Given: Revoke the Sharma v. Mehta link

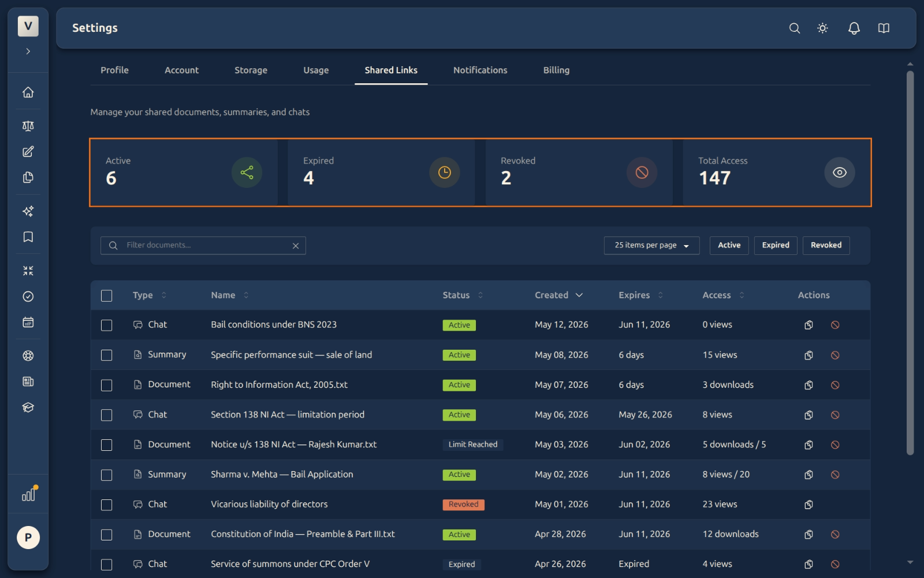Looking at the screenshot, I should pos(835,475).
